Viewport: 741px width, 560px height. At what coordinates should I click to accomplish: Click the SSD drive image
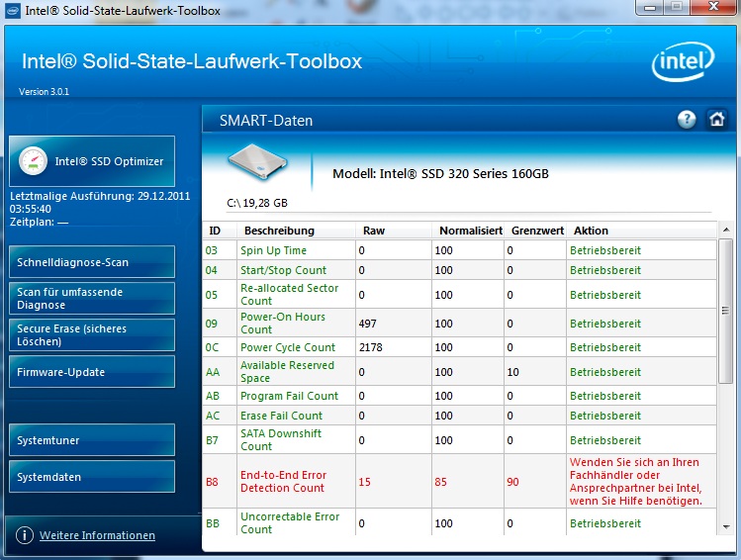[257, 162]
